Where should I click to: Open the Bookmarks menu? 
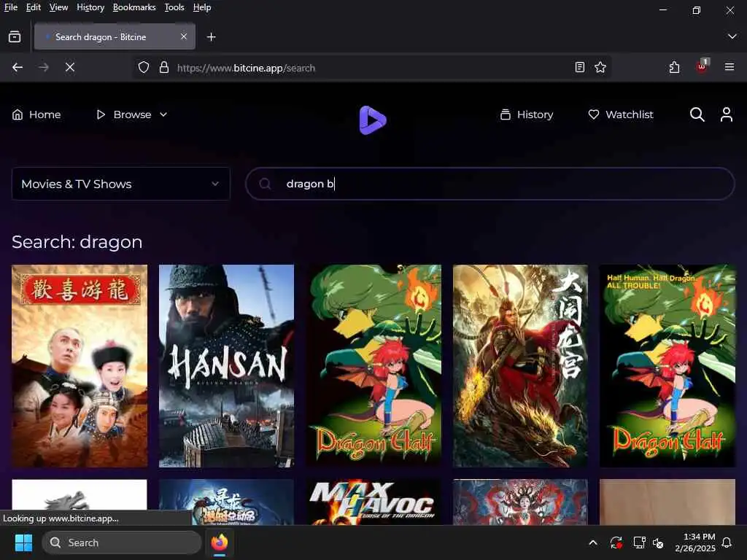[134, 7]
